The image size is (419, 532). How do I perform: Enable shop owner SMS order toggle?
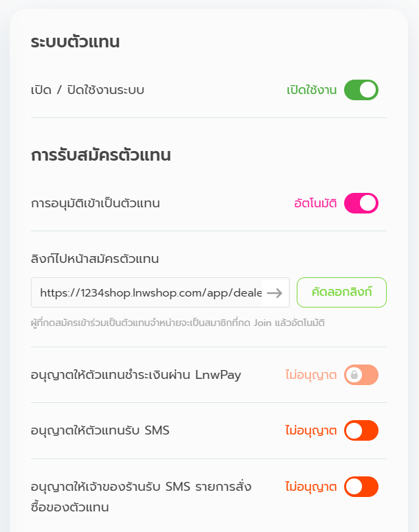(361, 487)
